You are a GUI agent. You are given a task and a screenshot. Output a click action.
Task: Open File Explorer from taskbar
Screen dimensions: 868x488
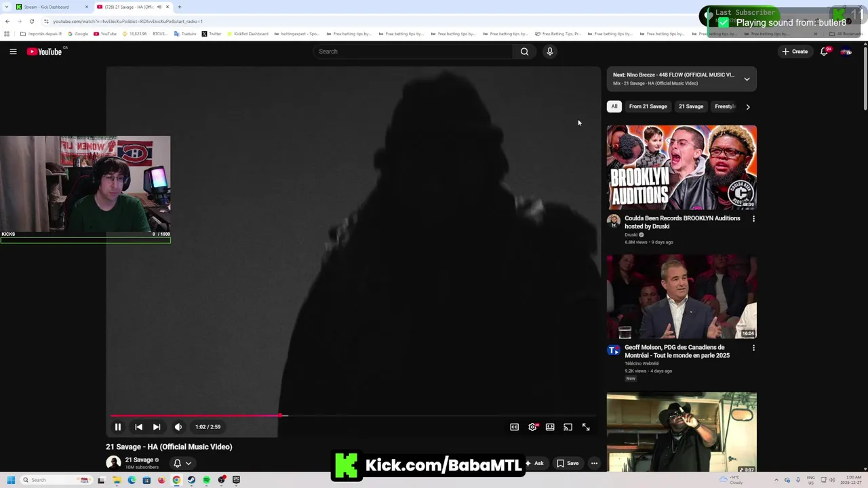[x=117, y=480]
